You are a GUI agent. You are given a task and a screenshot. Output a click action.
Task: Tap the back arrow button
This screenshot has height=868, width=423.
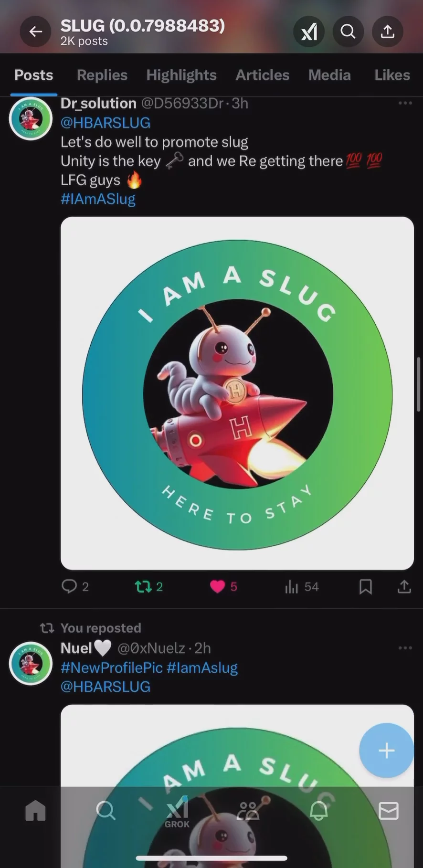35,32
